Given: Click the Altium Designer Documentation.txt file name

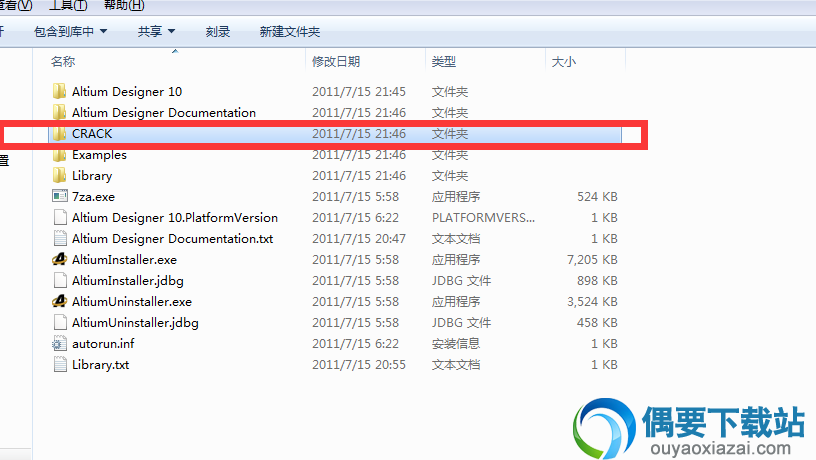Looking at the screenshot, I should click(172, 238).
